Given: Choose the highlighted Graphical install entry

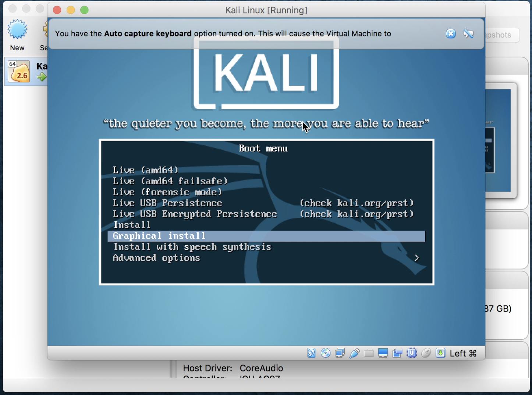Looking at the screenshot, I should pos(266,236).
